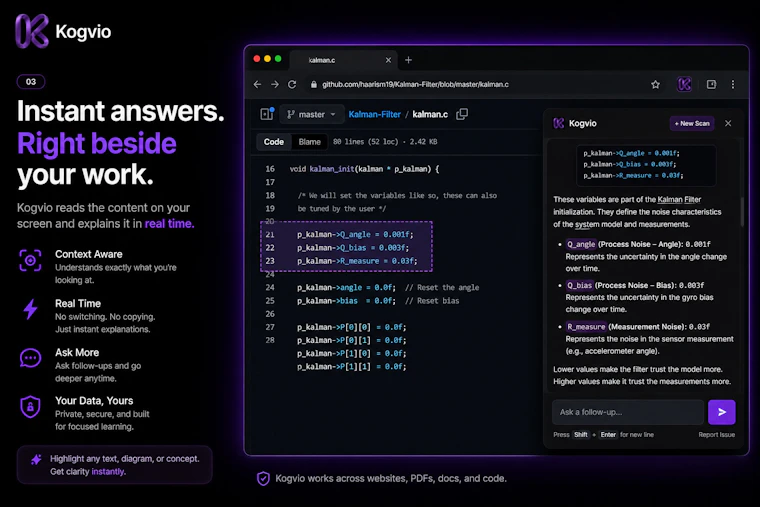This screenshot has width=760, height=507.
Task: Click the browser forward arrow
Action: coord(275,84)
